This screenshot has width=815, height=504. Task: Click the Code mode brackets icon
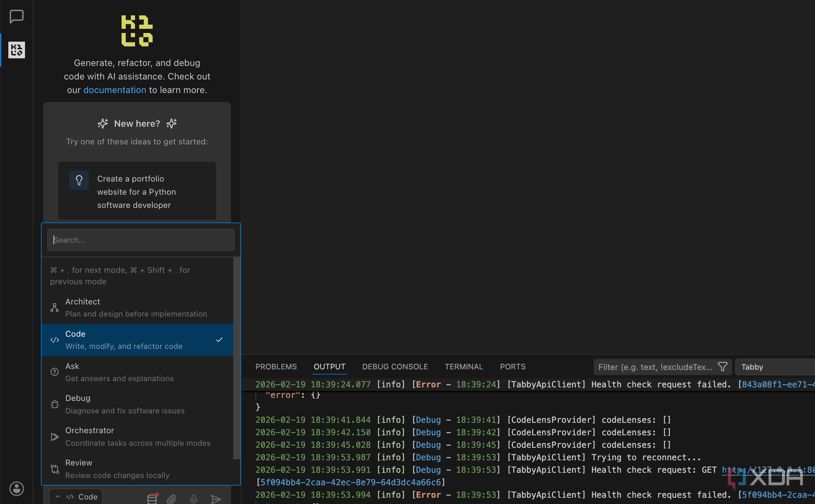tap(54, 340)
